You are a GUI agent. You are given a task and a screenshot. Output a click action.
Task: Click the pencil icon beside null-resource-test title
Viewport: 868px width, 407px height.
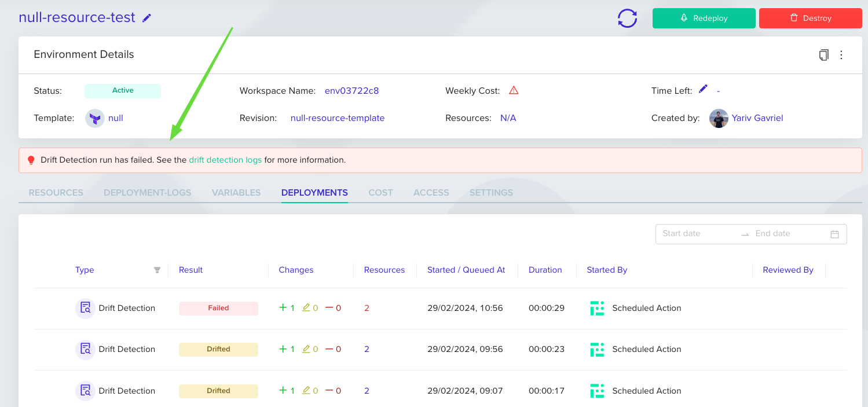[147, 18]
